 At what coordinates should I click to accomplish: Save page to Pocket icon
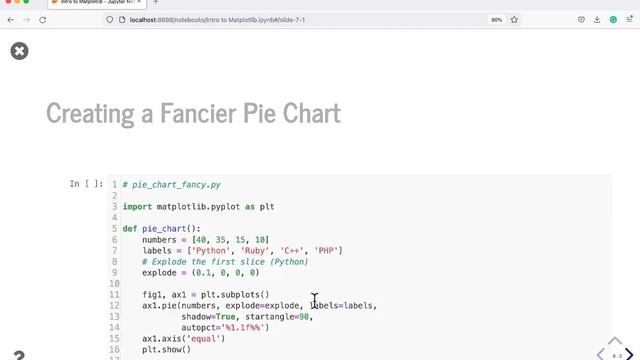coord(581,20)
